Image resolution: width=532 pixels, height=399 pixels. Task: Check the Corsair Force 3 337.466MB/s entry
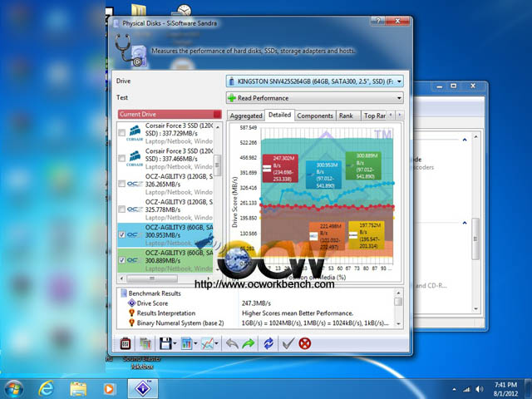pyautogui.click(x=121, y=159)
